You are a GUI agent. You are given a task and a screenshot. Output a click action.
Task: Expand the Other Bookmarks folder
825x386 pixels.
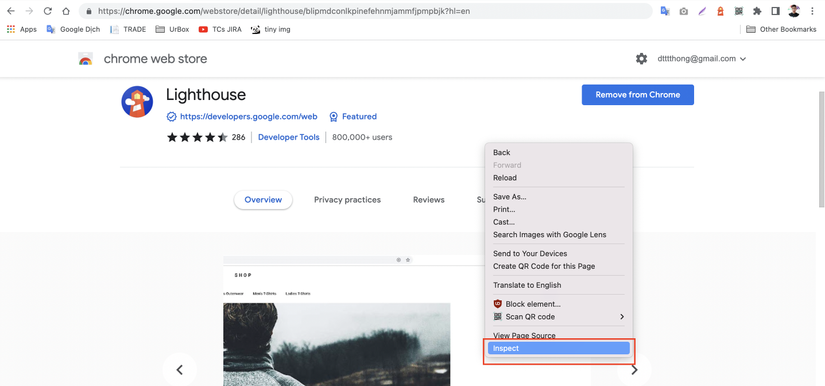(x=781, y=29)
